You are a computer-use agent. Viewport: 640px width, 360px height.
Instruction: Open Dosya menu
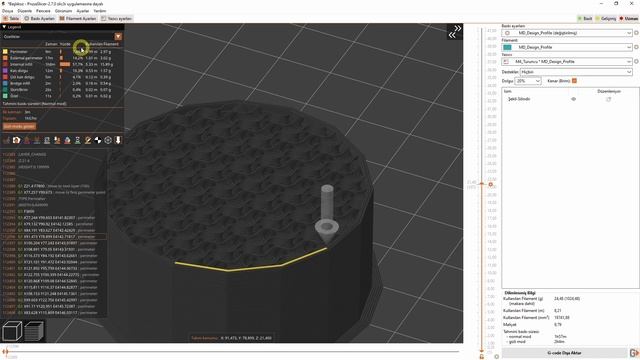pos(8,11)
